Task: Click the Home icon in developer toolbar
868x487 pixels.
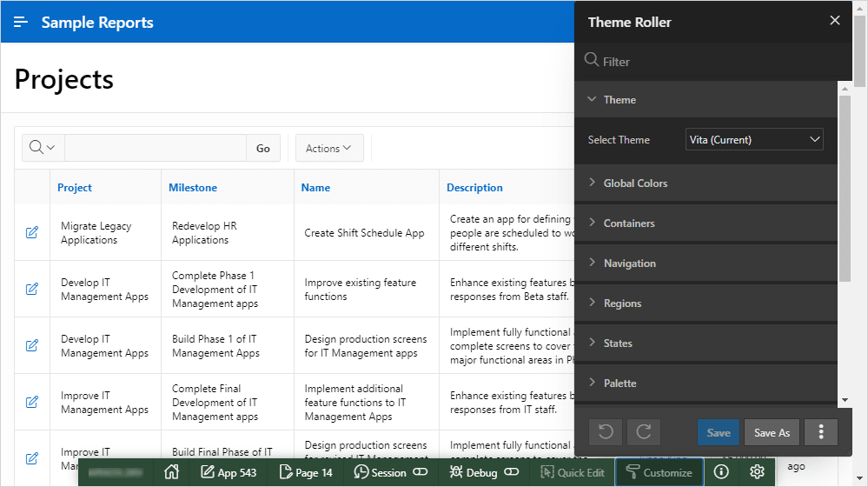Action: pyautogui.click(x=171, y=472)
